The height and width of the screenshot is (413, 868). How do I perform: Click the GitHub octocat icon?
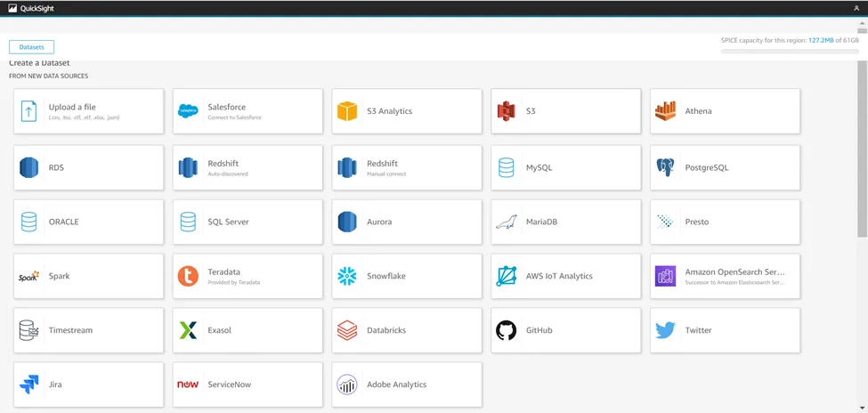click(x=506, y=330)
